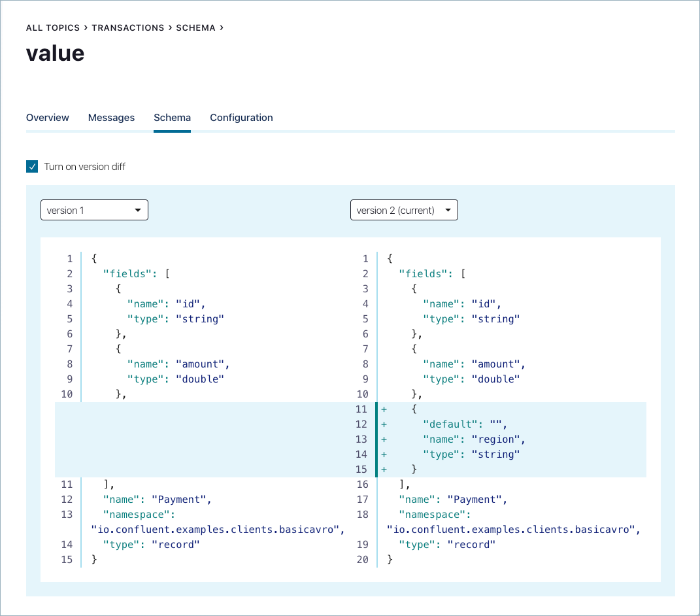Click the chevron on version 2 selector
The width and height of the screenshot is (700, 616).
[x=448, y=210]
